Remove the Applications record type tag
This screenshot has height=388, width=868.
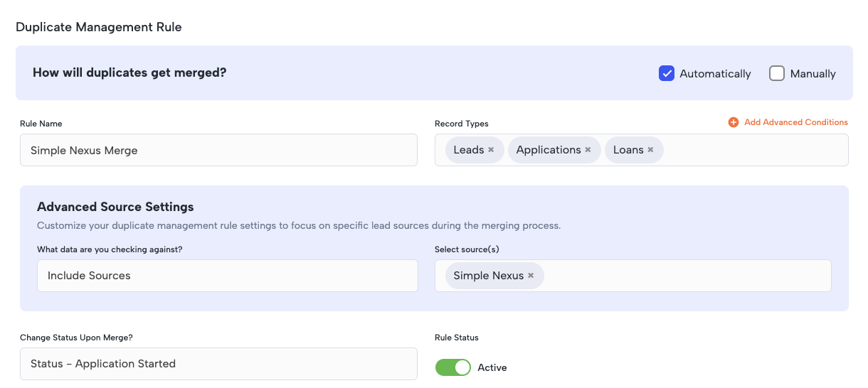[588, 150]
